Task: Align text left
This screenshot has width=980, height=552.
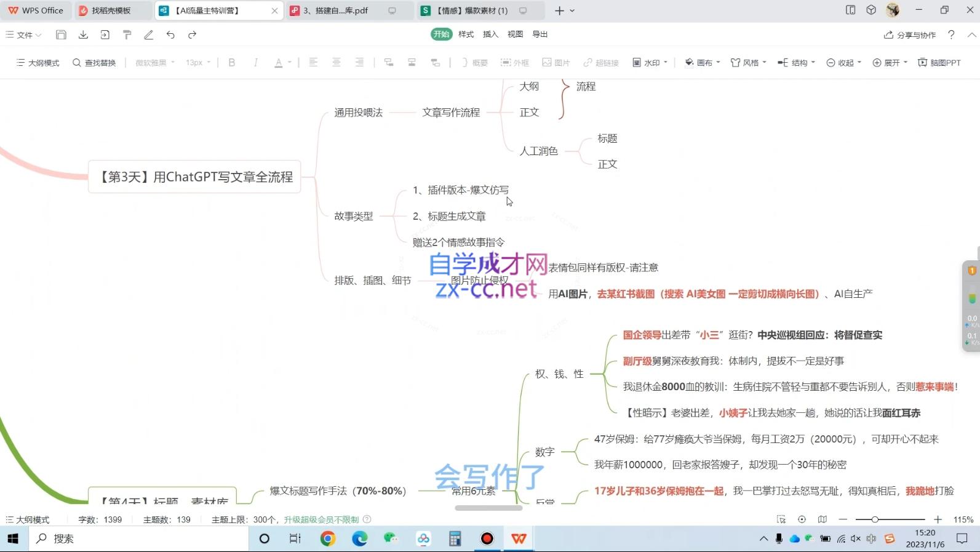Action: (x=313, y=62)
